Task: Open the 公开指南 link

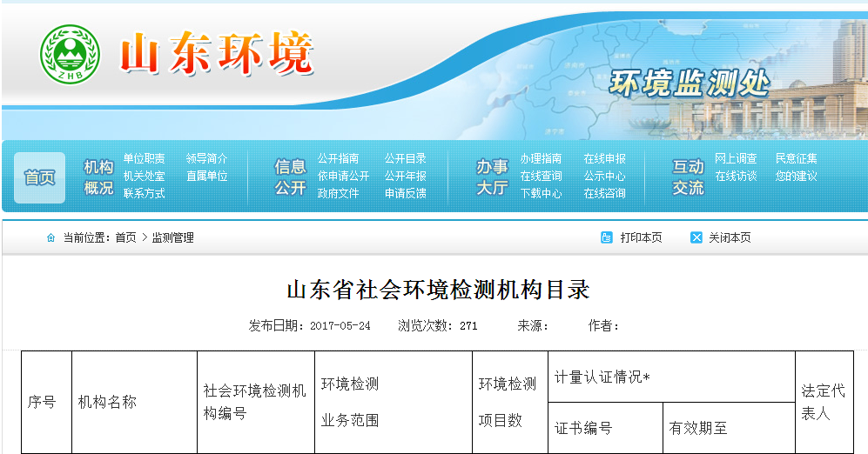Action: (x=338, y=158)
